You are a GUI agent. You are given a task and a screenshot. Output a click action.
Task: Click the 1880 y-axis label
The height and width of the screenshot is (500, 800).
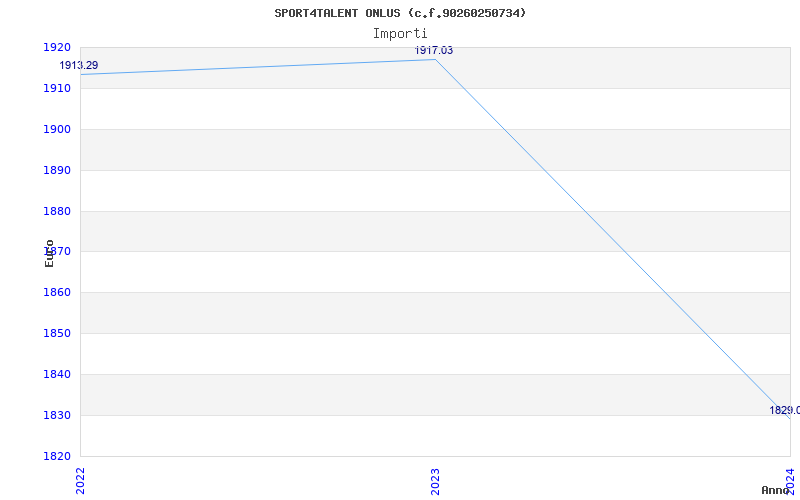click(x=57, y=211)
